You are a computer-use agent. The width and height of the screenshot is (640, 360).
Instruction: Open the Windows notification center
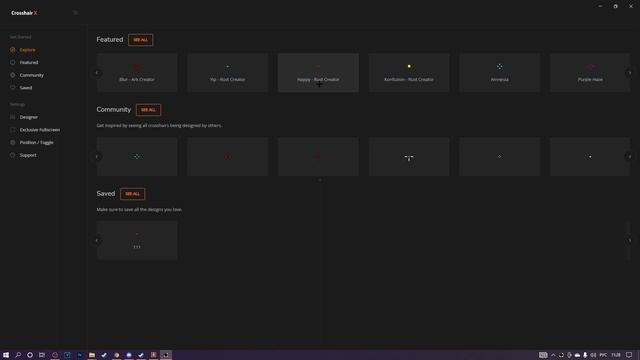(629, 355)
